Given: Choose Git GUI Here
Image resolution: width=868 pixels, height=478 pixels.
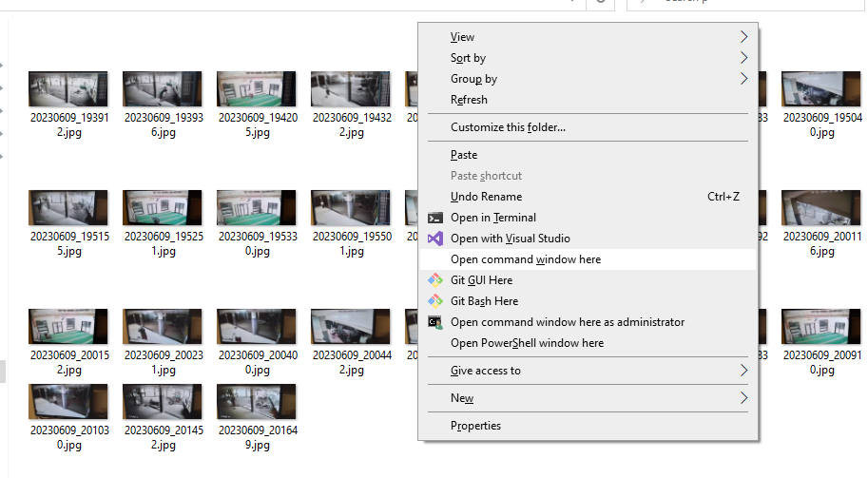Looking at the screenshot, I should pos(588,280).
